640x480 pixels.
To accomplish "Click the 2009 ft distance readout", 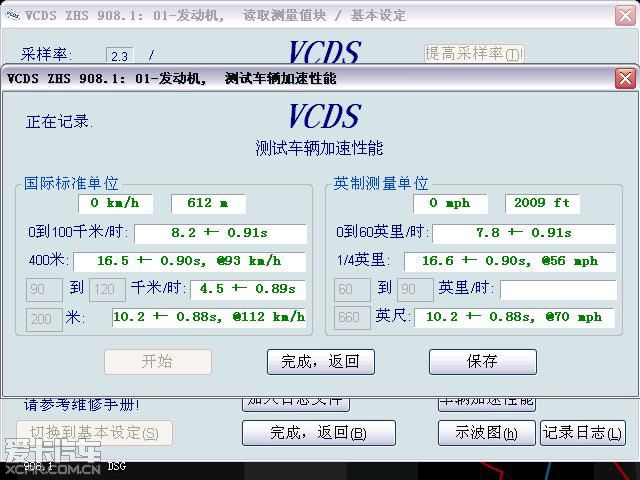I will pyautogui.click(x=542, y=203).
